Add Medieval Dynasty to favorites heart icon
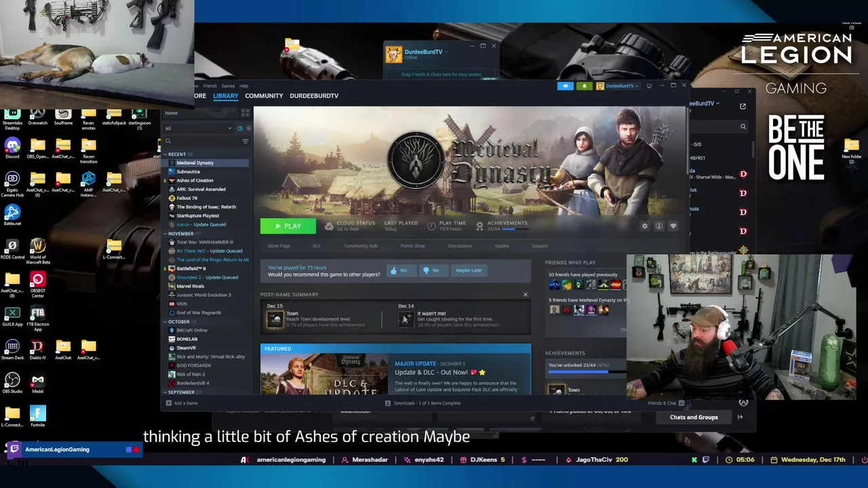 click(673, 226)
